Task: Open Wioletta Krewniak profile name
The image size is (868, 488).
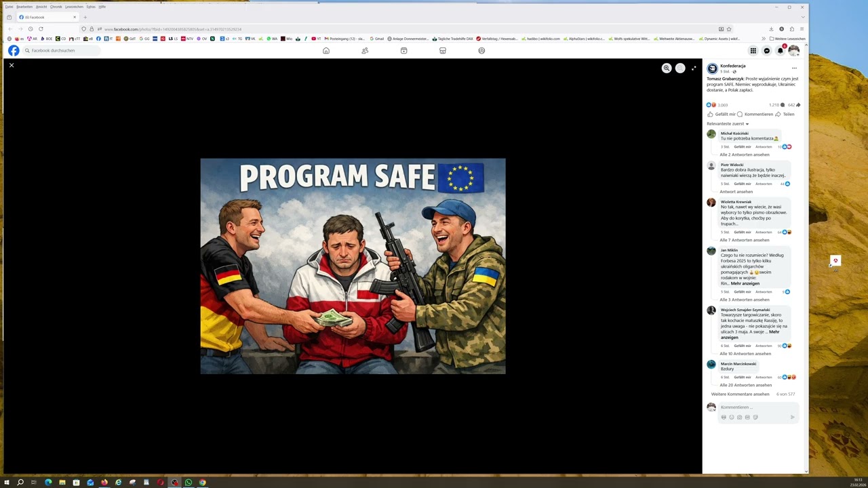Action: point(736,202)
